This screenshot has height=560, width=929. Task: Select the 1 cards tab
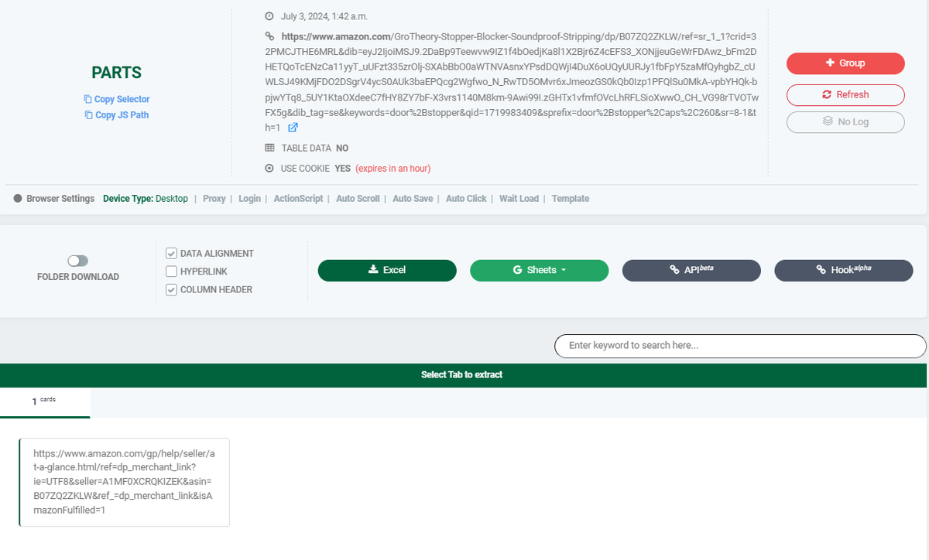pyautogui.click(x=45, y=402)
